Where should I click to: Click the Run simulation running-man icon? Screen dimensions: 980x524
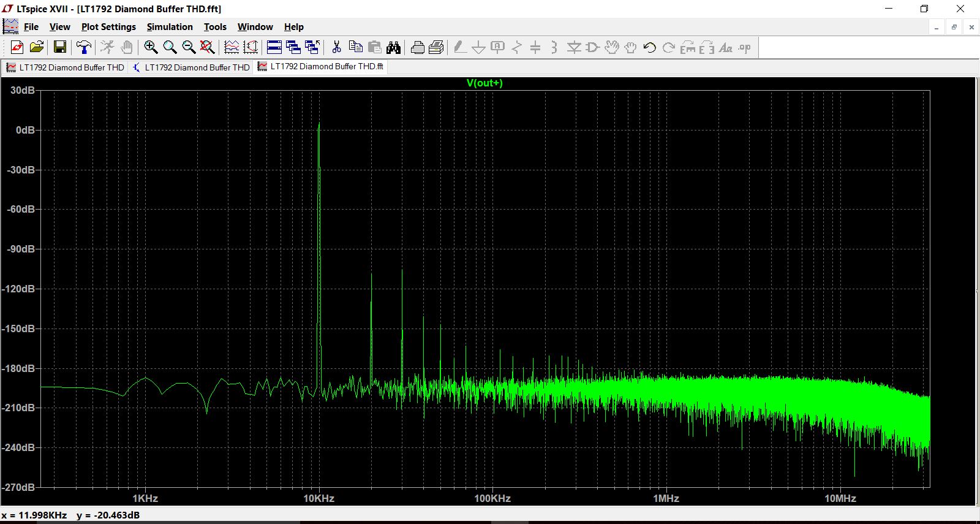coord(108,47)
